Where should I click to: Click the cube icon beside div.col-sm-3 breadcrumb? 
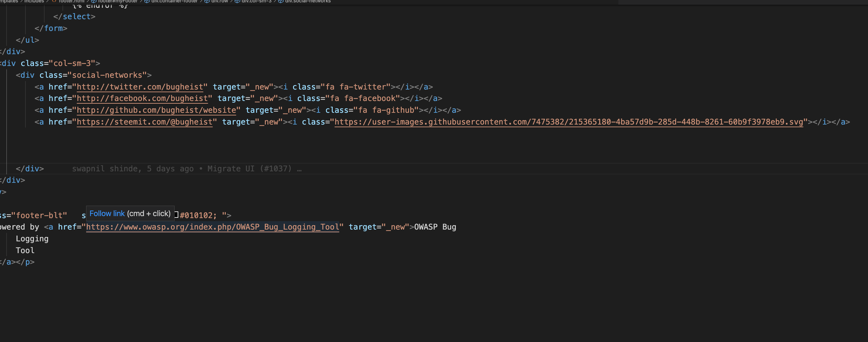pos(237,1)
